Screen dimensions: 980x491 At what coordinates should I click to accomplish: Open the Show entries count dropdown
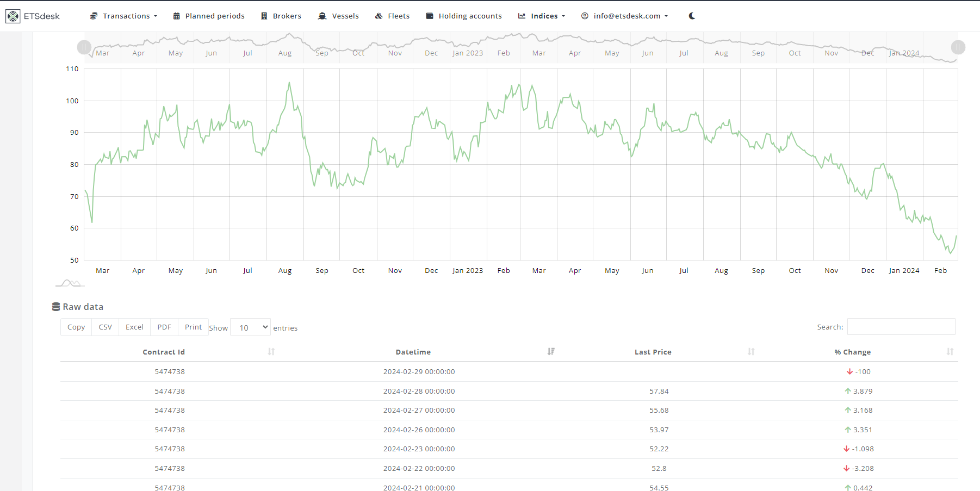[250, 327]
